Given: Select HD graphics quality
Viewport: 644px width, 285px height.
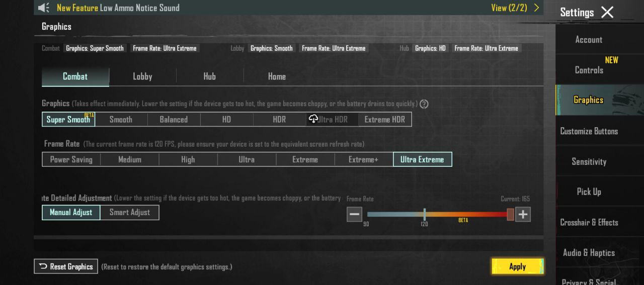Looking at the screenshot, I should [x=226, y=119].
